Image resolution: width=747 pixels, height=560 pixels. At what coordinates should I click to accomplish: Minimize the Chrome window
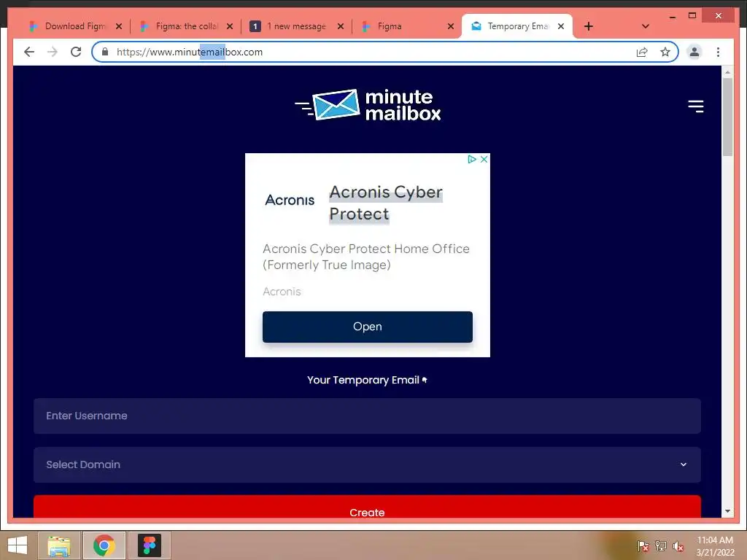(x=672, y=16)
